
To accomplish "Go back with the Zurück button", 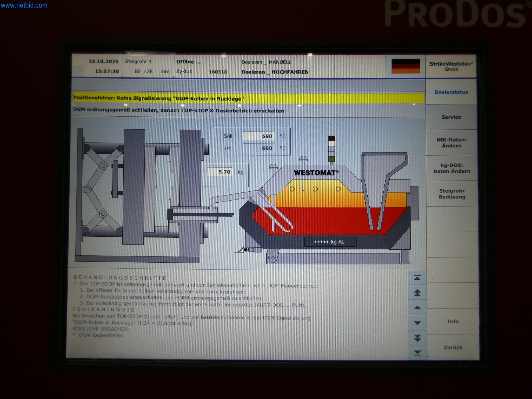I will (453, 347).
